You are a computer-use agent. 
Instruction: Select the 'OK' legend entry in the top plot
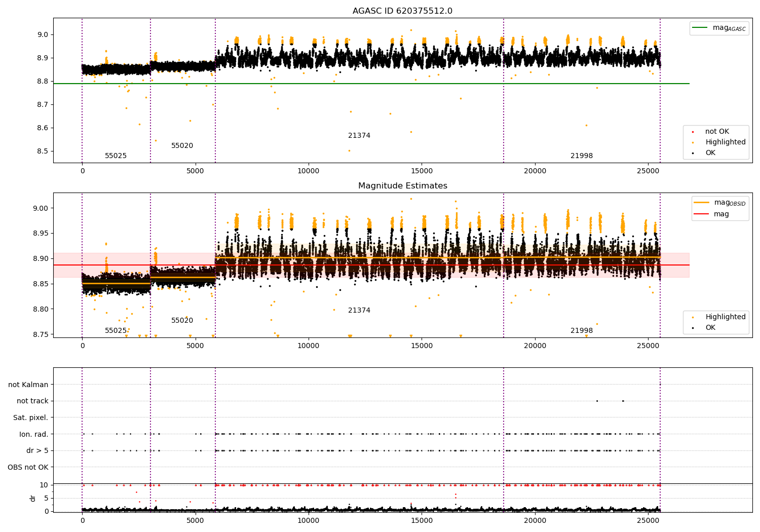(x=710, y=153)
